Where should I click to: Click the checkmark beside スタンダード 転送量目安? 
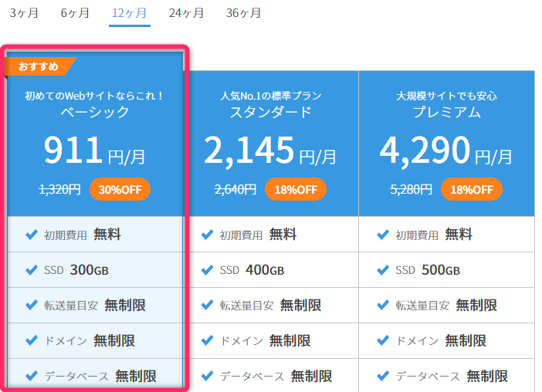207,305
